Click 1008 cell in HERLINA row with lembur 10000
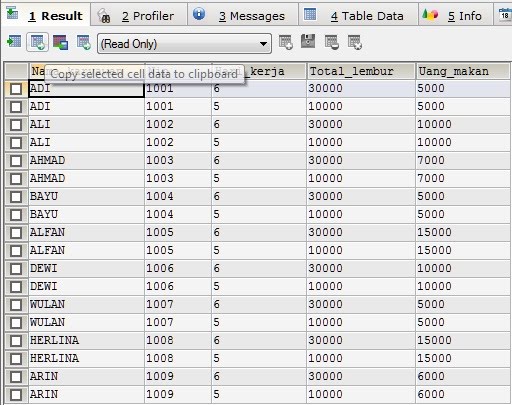 click(178, 358)
